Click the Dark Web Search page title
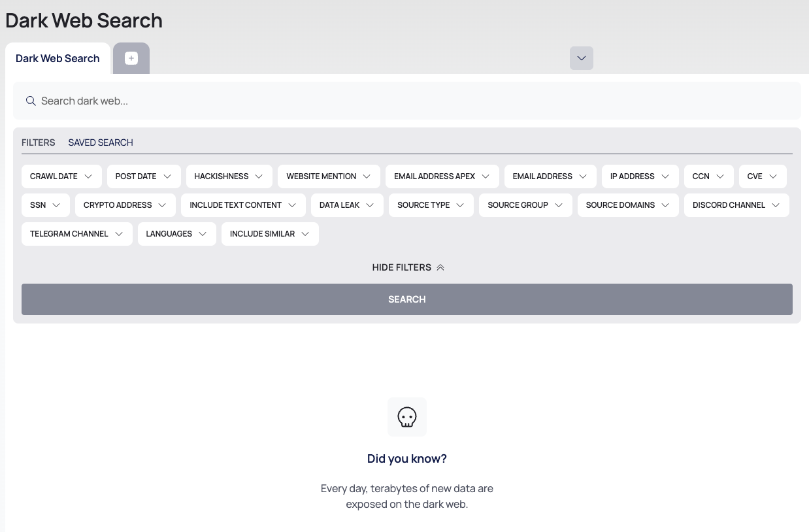This screenshot has width=809, height=532. coord(84,20)
